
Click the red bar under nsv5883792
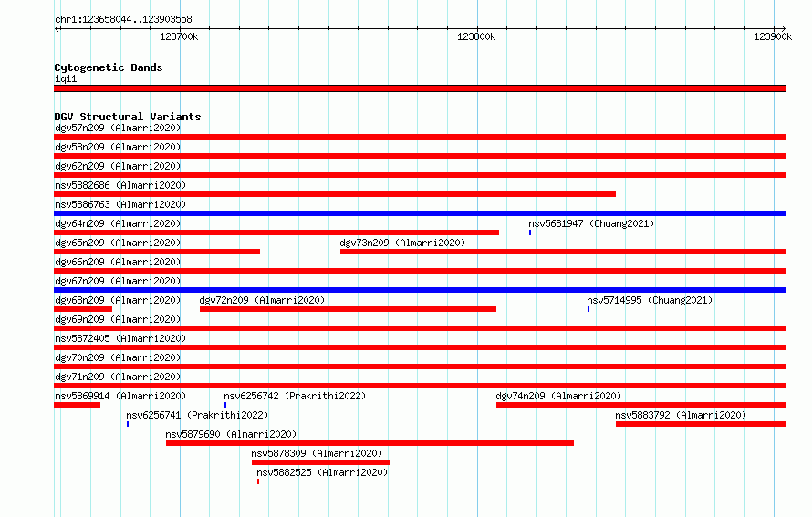coord(702,424)
